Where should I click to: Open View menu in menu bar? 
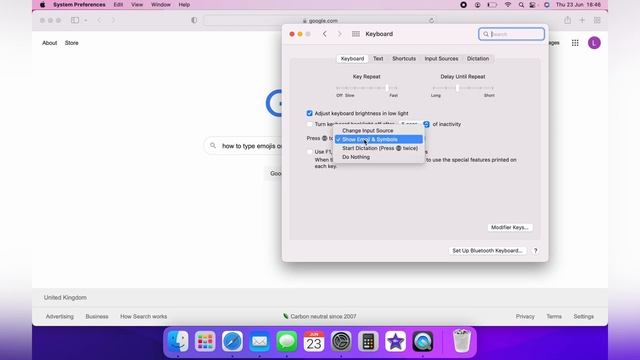[x=137, y=5]
